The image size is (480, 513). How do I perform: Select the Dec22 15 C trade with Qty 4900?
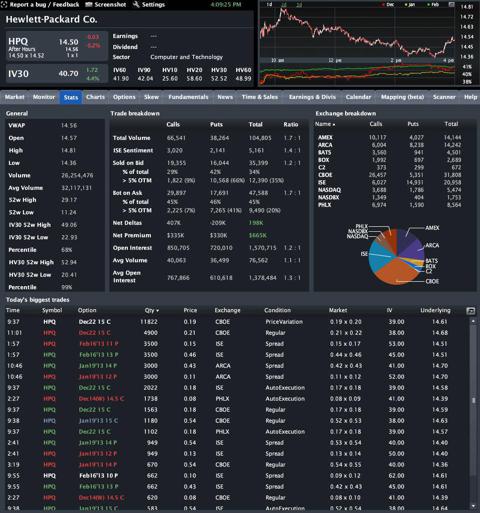(x=237, y=333)
